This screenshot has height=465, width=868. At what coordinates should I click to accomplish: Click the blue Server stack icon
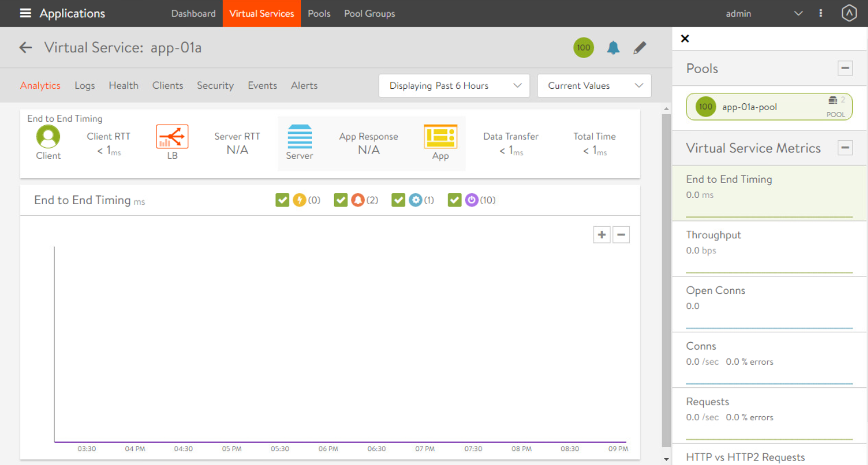[x=300, y=137]
